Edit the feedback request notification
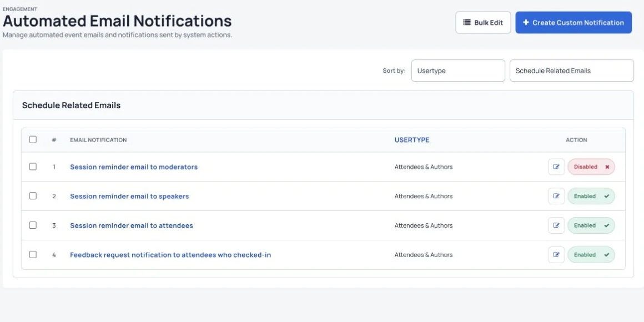The image size is (644, 322). click(x=556, y=255)
